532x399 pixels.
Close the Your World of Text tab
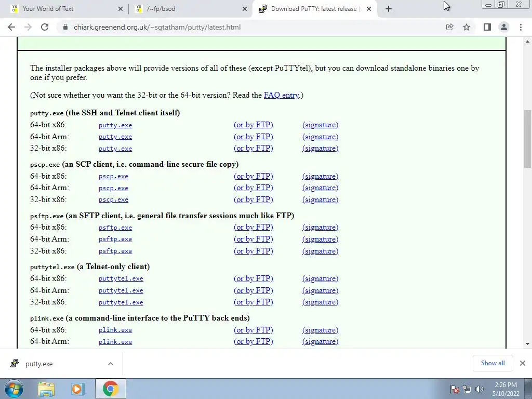click(x=121, y=9)
